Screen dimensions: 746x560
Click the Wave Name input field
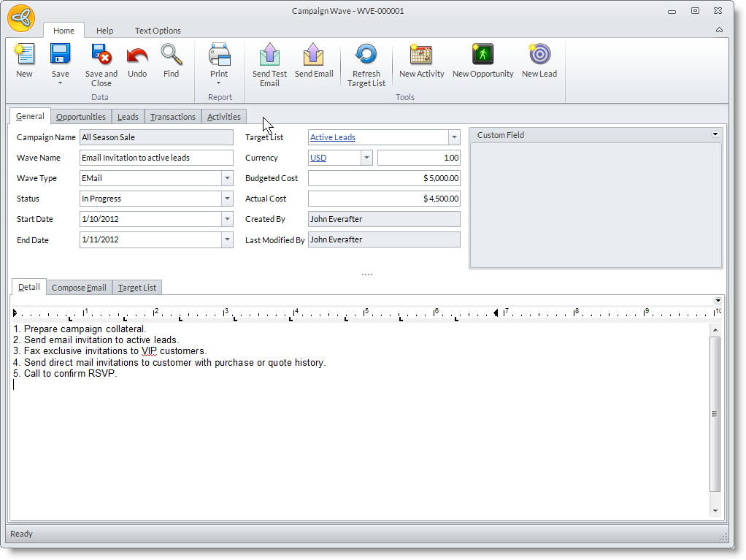click(x=156, y=158)
